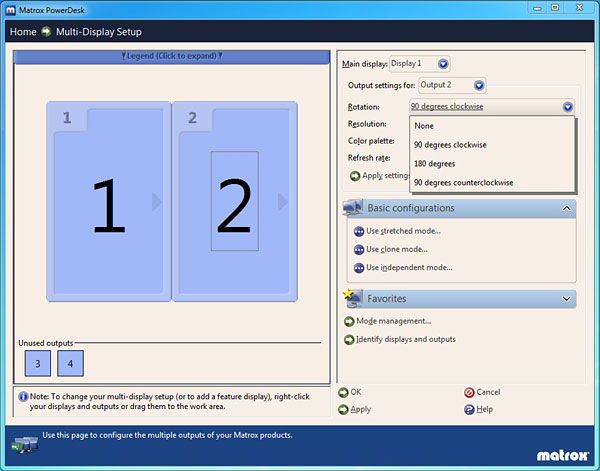The width and height of the screenshot is (600, 471).
Task: Select the rotated output 2 box
Action: [x=235, y=201]
